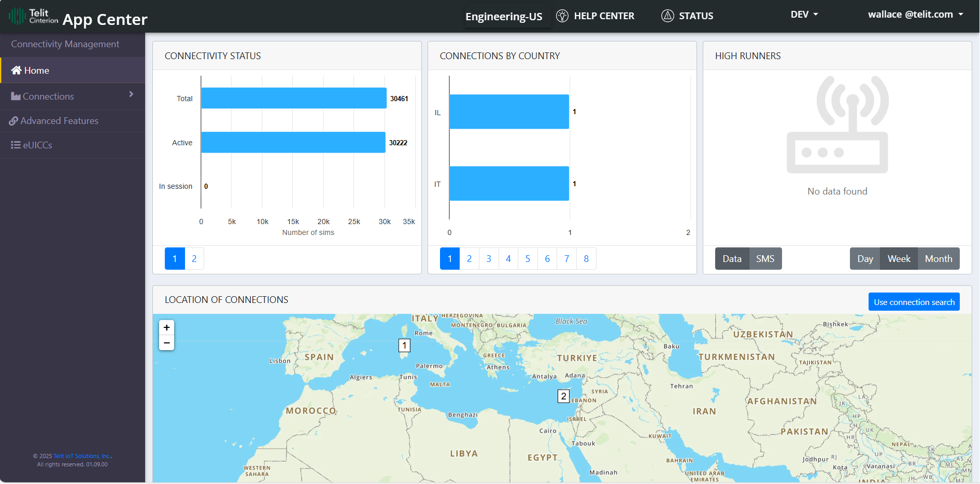Zoom out on the map
This screenshot has height=484, width=980.
tap(166, 343)
